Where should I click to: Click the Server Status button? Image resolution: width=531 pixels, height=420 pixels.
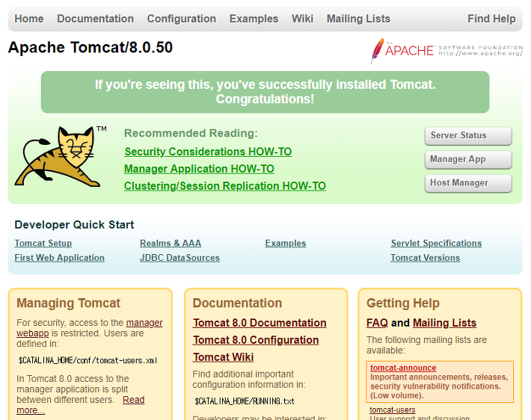[x=468, y=136]
